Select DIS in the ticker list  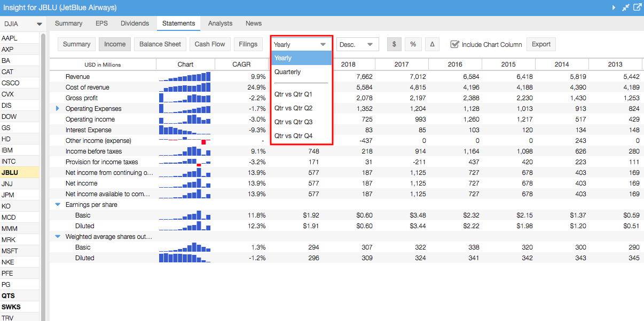coord(20,106)
